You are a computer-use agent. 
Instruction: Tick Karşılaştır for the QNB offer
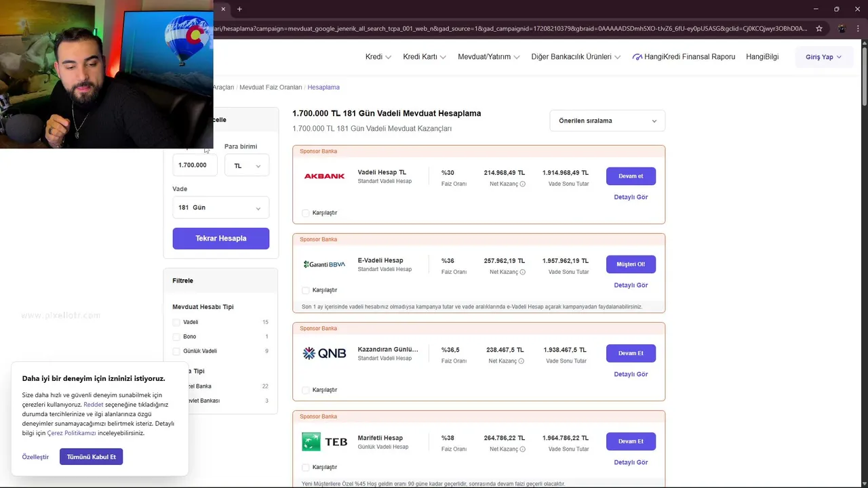click(x=305, y=390)
